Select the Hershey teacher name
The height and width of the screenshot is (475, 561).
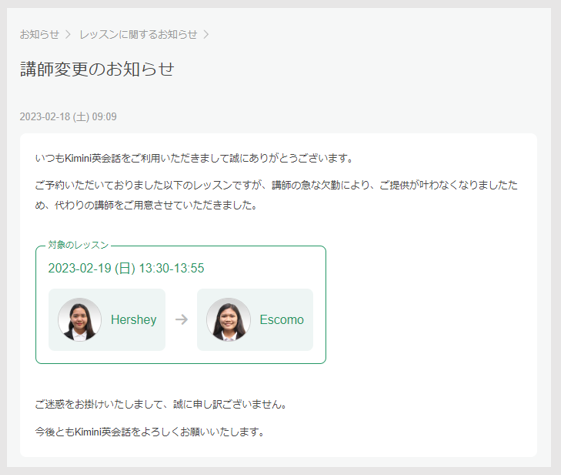[x=133, y=319]
